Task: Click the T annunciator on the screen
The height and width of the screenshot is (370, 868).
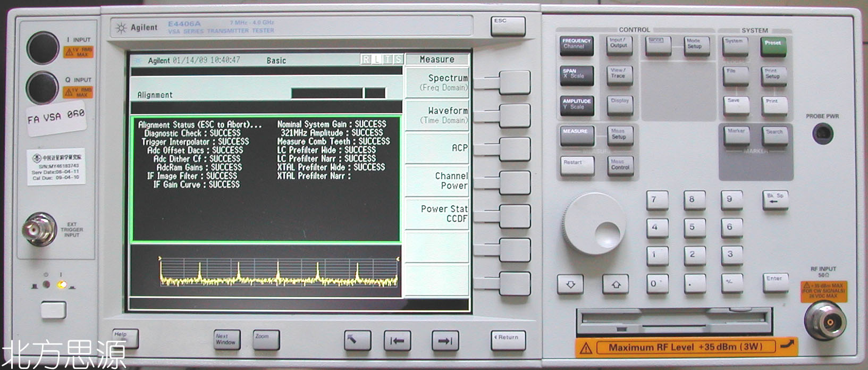Action: click(387, 60)
